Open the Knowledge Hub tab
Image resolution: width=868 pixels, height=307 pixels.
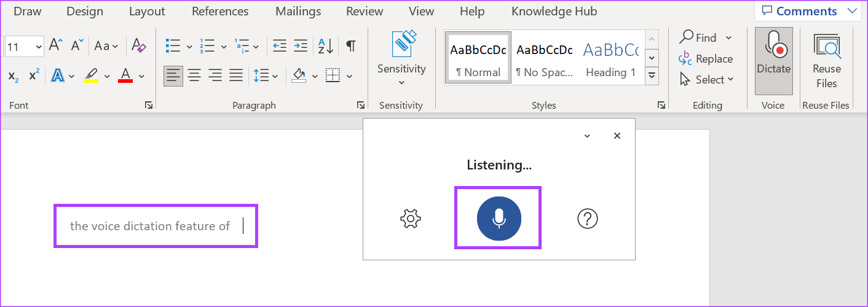tap(554, 12)
